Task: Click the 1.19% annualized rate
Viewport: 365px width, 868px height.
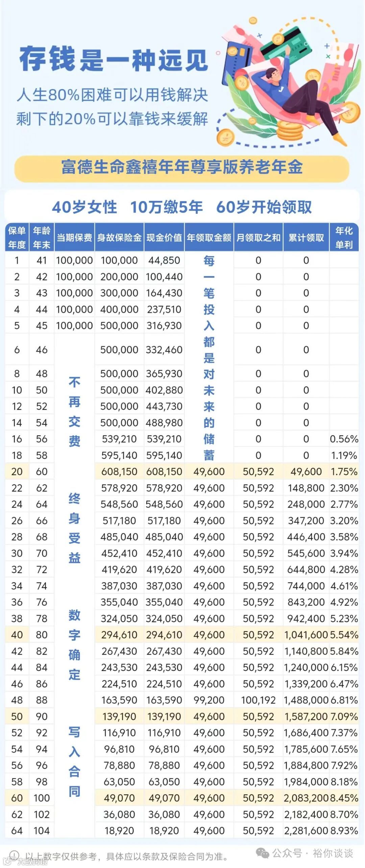Action: (x=344, y=455)
